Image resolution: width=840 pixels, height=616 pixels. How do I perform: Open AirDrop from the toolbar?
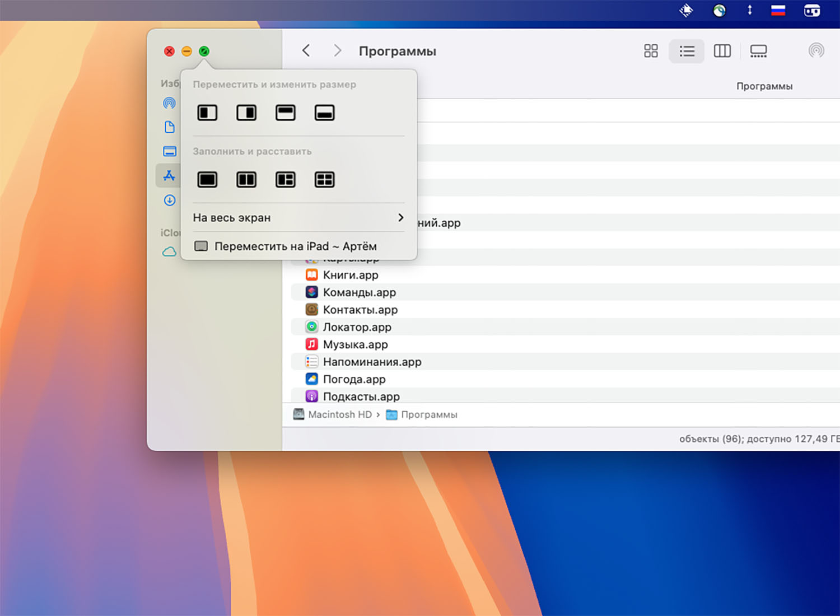[816, 51]
